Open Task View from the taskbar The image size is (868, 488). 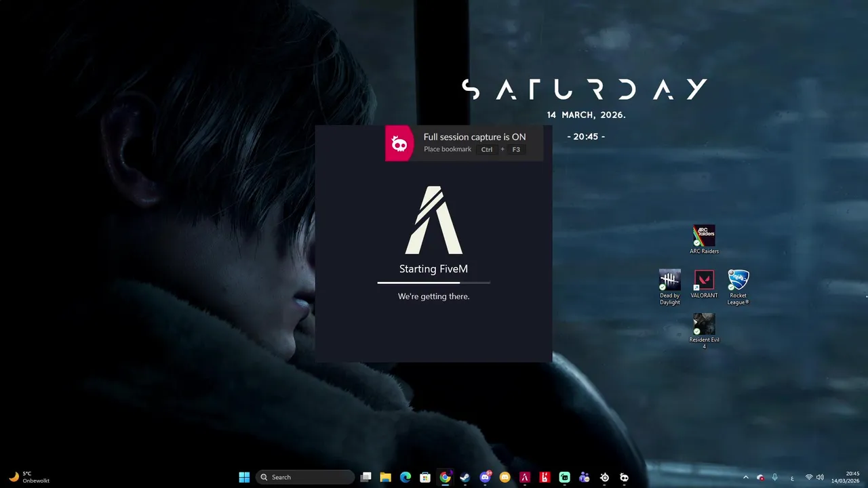pyautogui.click(x=366, y=477)
